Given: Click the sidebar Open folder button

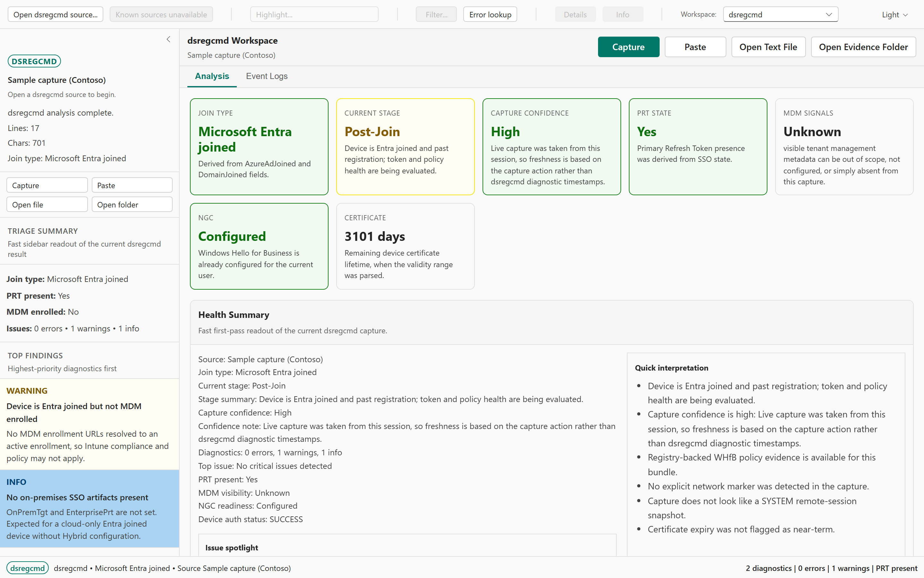Looking at the screenshot, I should pos(132,205).
